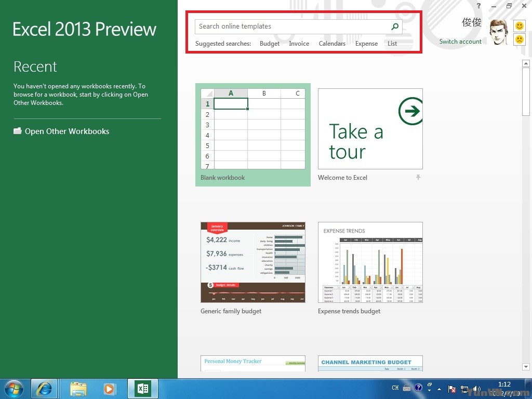Image resolution: width=532 pixels, height=399 pixels.
Task: Launch Internet Explorer from taskbar
Action: click(x=44, y=389)
